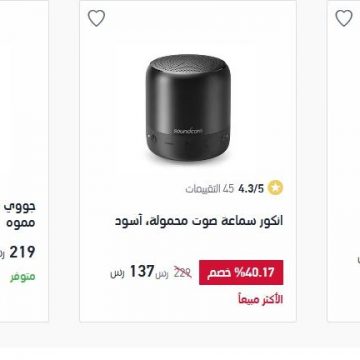Click the 219 price on the left card
360x360 pixels.
point(22,252)
